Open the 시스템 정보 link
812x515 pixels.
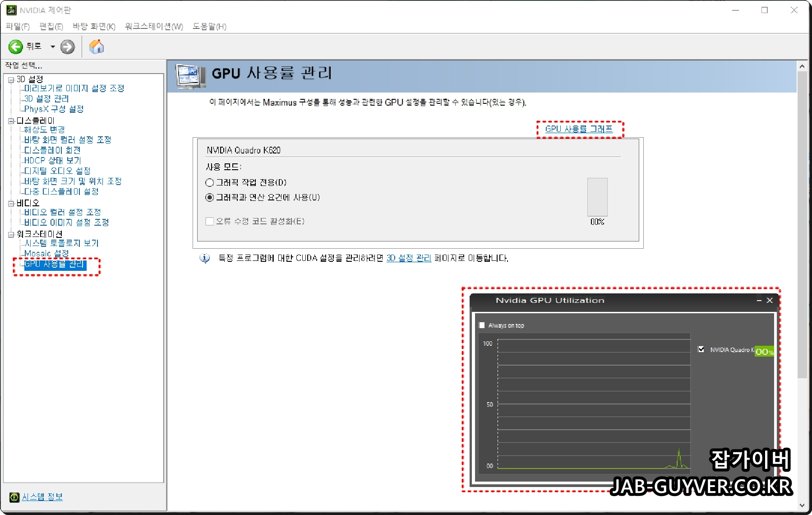42,497
